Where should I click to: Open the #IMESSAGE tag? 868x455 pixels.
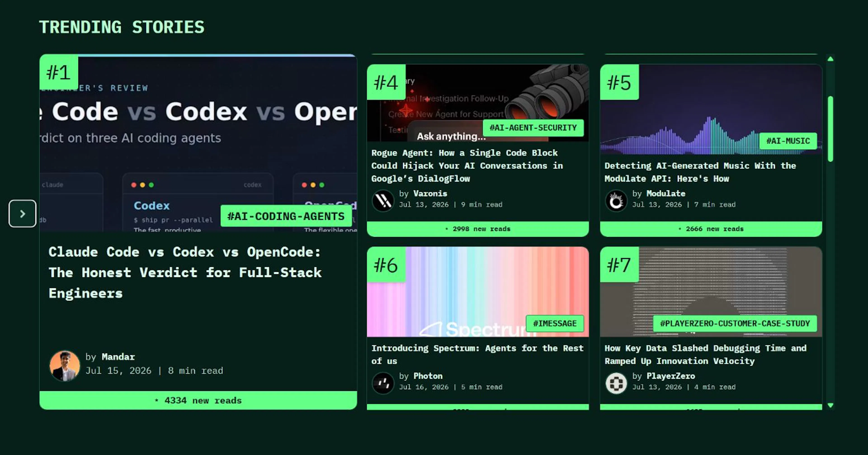(555, 323)
